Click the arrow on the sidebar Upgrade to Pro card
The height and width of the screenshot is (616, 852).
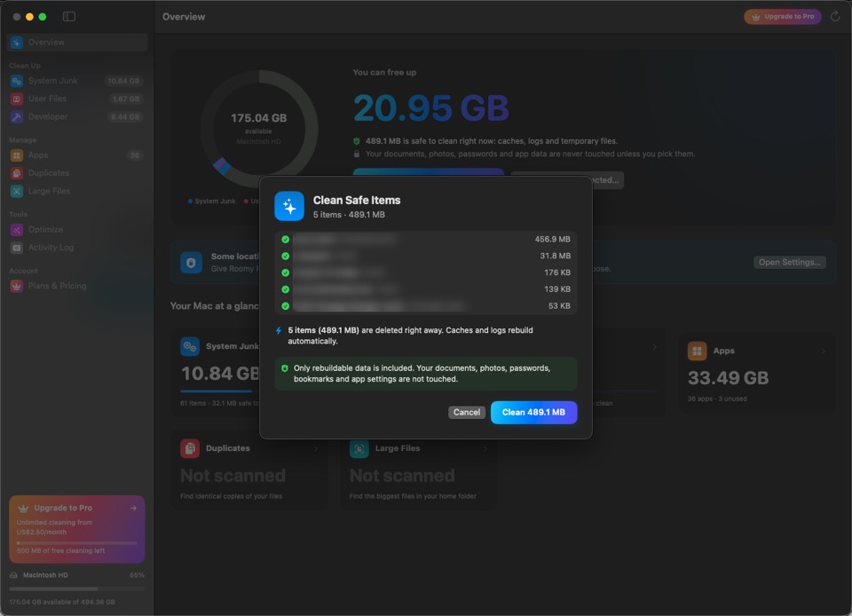134,509
